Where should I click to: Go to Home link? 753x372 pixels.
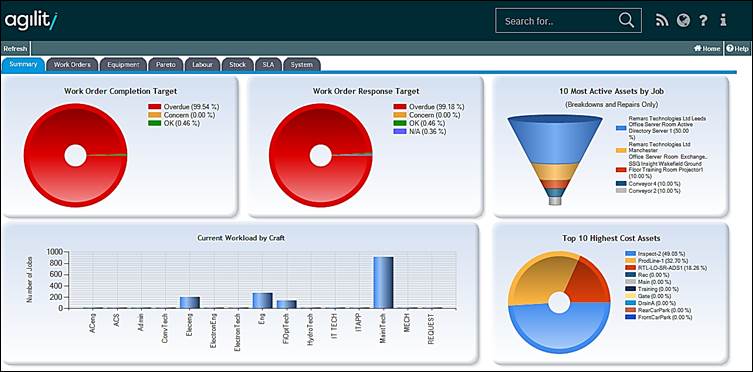[x=707, y=48]
